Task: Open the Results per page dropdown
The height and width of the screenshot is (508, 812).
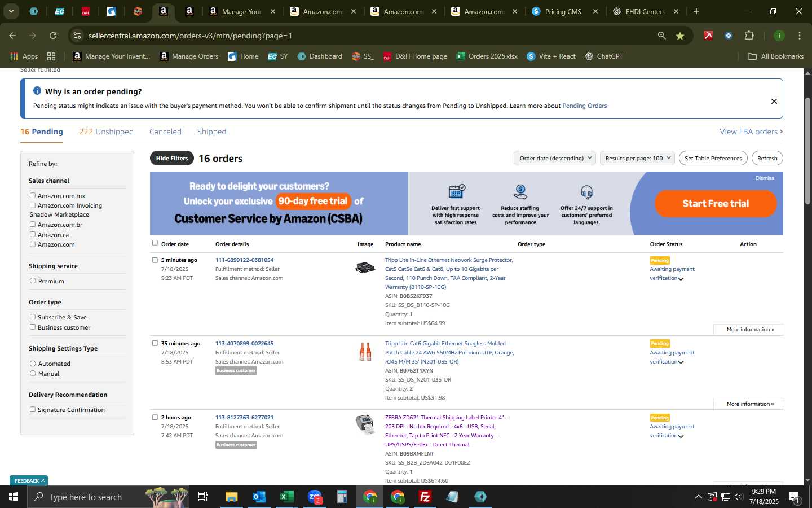Action: (637, 158)
